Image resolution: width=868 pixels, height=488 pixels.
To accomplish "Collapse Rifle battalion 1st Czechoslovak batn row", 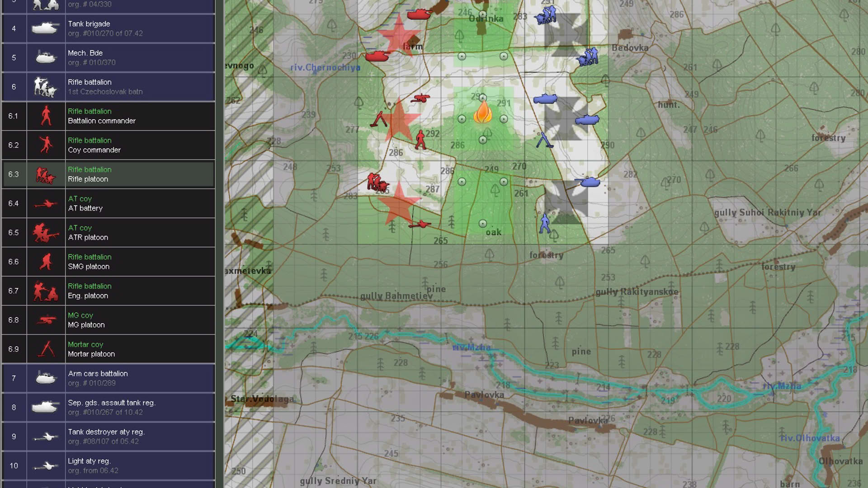I will pos(108,87).
